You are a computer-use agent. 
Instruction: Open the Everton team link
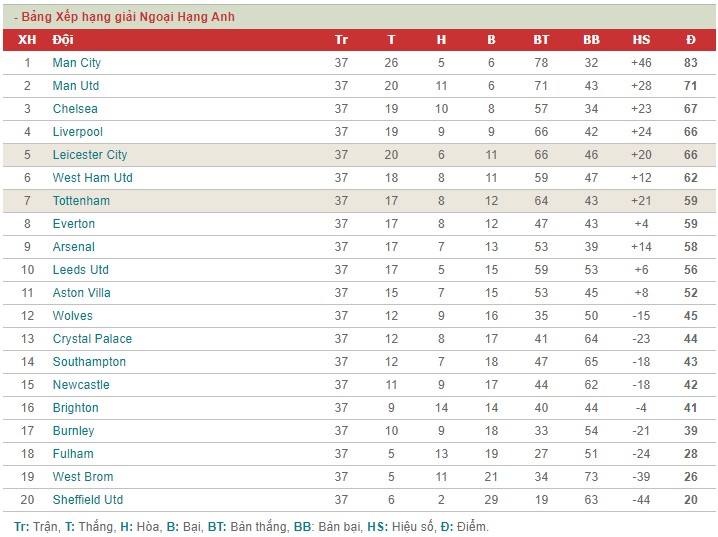tap(74, 224)
